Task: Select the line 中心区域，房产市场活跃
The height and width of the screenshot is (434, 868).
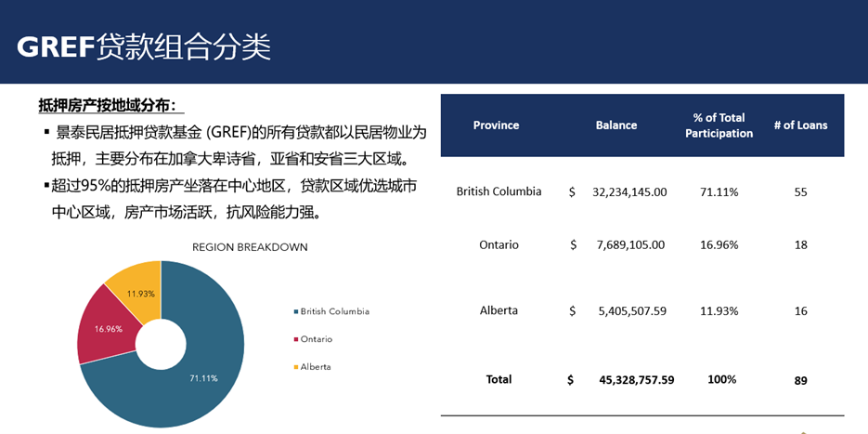Action: (187, 212)
